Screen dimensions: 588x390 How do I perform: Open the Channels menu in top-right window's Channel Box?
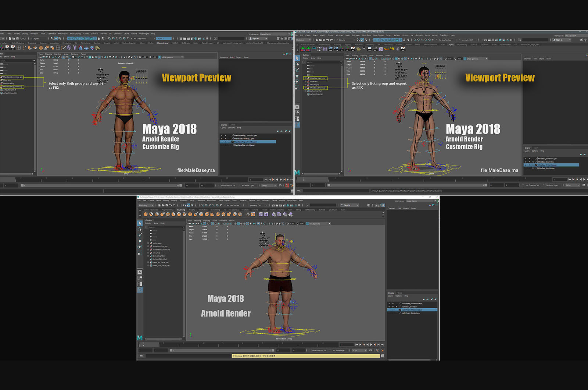point(528,58)
